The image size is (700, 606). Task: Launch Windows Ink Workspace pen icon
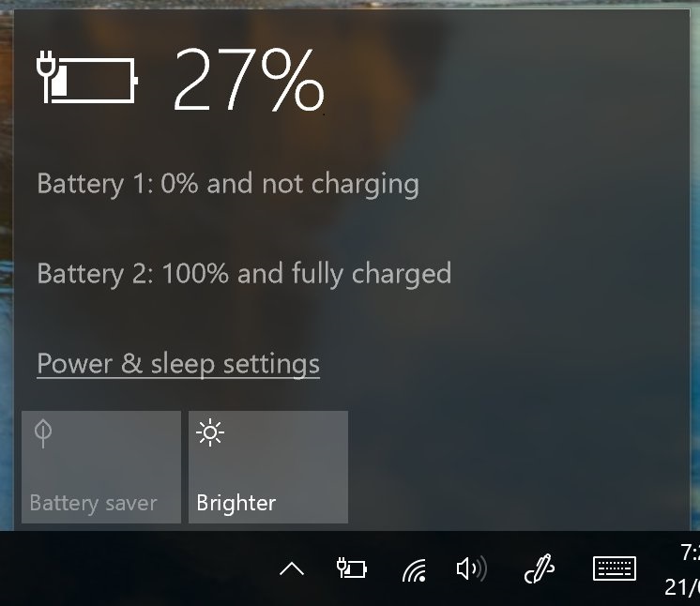(539, 568)
